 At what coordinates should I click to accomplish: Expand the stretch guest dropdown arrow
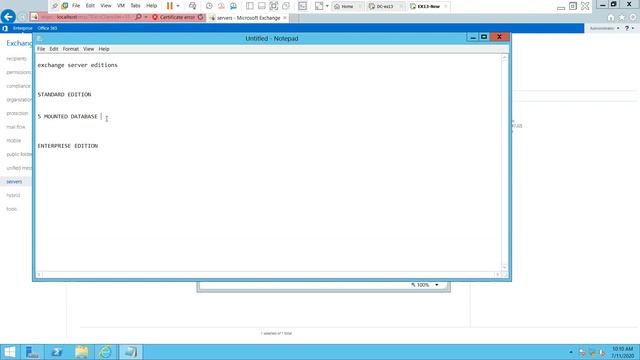tap(327, 6)
